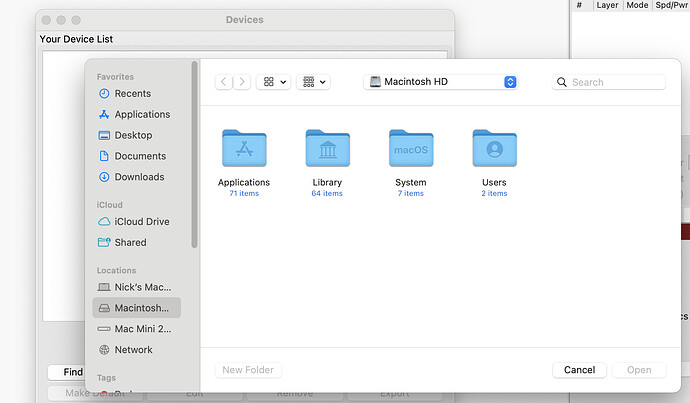Open icon view mode dropdown
This screenshot has height=403, width=690.
click(x=274, y=82)
